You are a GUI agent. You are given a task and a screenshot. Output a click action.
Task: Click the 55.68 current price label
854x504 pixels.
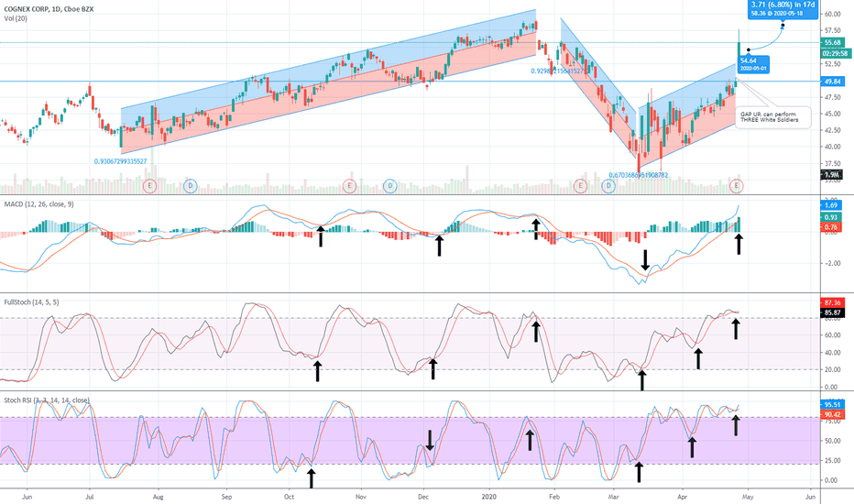[832, 42]
